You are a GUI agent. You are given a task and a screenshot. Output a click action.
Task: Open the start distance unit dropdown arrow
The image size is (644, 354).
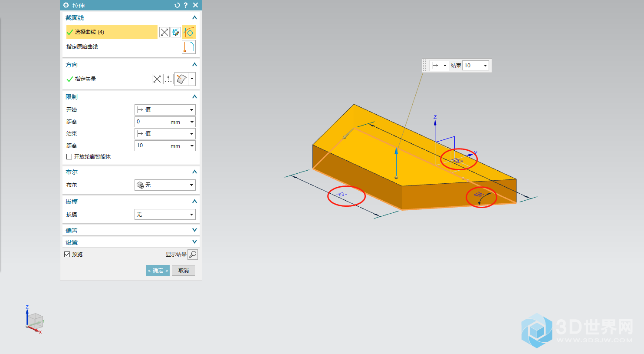[x=192, y=122]
